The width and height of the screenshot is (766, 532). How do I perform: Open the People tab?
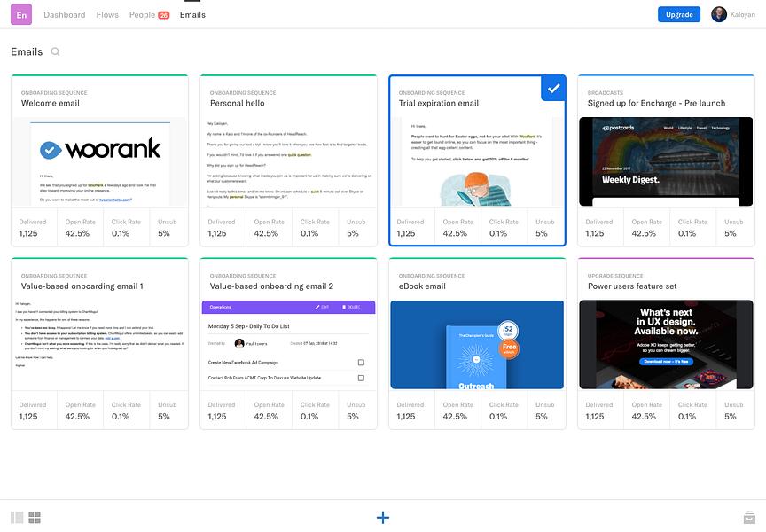pos(142,15)
